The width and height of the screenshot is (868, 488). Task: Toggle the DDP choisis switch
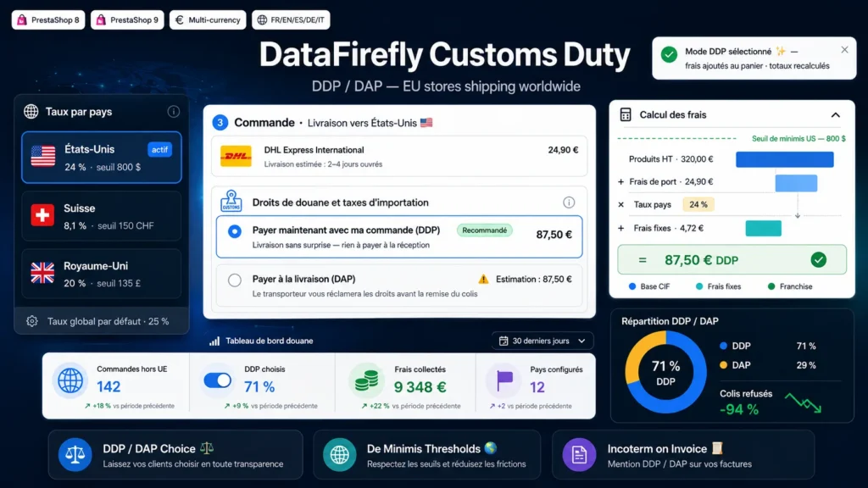218,380
